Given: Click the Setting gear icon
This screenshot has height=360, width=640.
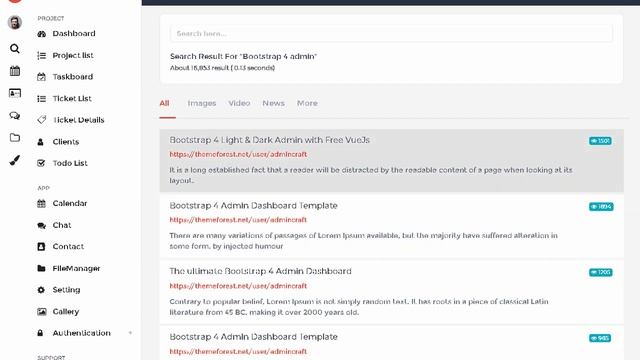Looking at the screenshot, I should (x=41, y=290).
